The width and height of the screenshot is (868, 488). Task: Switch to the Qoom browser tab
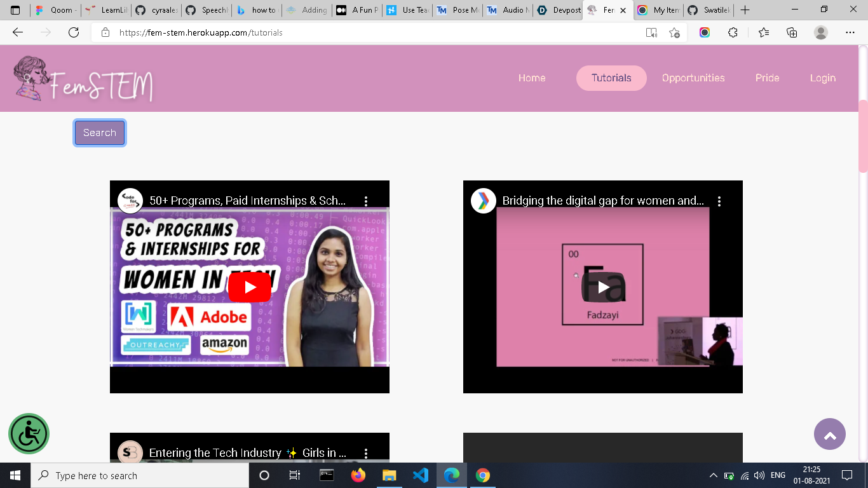pos(56,10)
